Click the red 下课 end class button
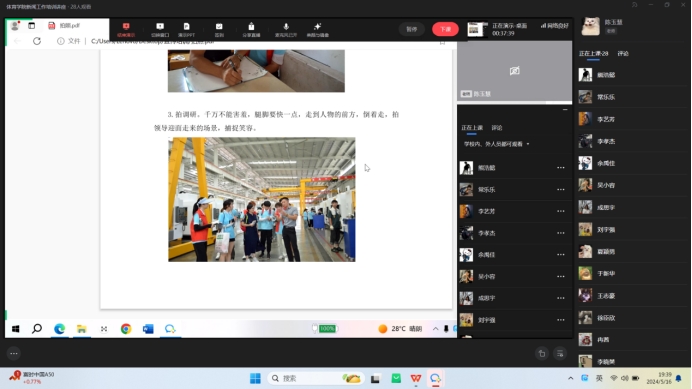 (445, 29)
